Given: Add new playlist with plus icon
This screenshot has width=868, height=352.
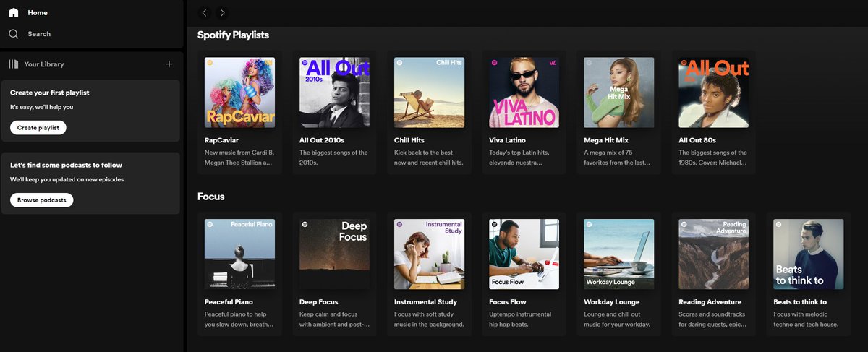Looking at the screenshot, I should pyautogui.click(x=169, y=64).
